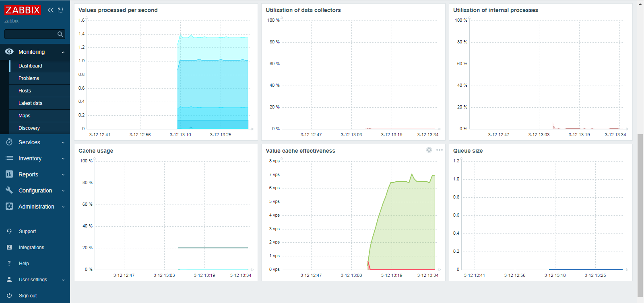This screenshot has width=644, height=303.
Task: Open the Problems page
Action: [29, 78]
